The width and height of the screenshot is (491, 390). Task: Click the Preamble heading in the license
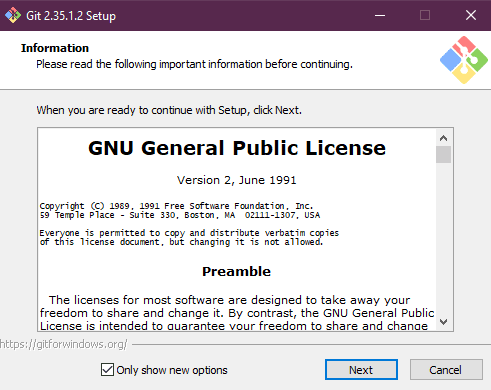(236, 271)
